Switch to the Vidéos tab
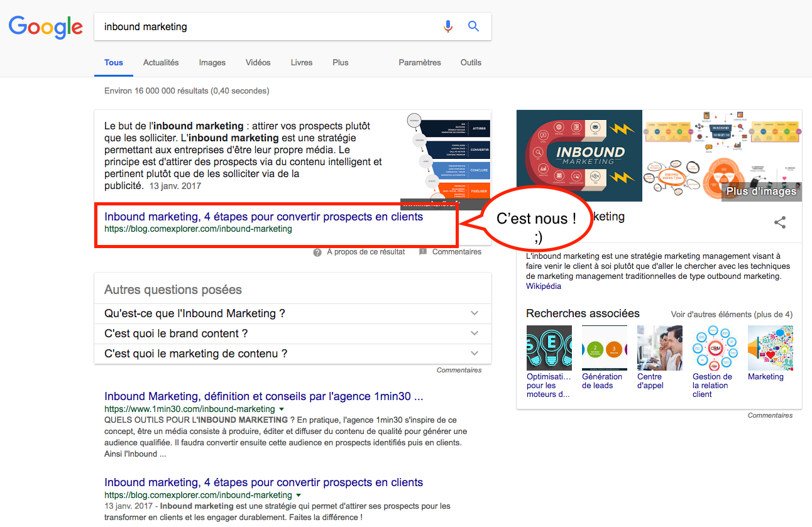The height and width of the screenshot is (527, 812). (x=258, y=63)
